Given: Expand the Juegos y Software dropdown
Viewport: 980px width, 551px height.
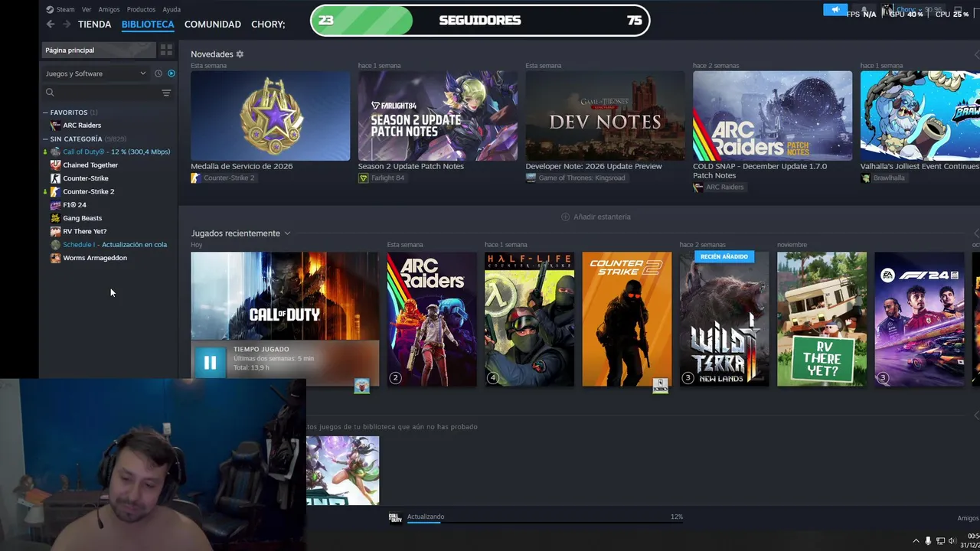Looking at the screenshot, I should [x=96, y=73].
